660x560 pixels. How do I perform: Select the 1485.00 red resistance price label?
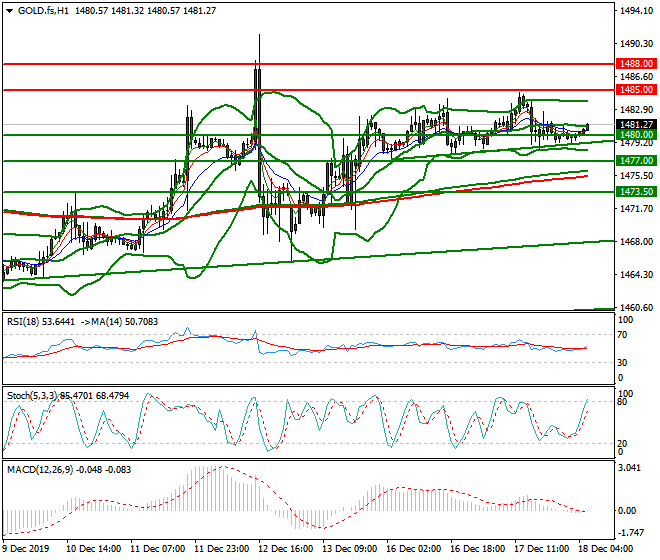tap(636, 90)
